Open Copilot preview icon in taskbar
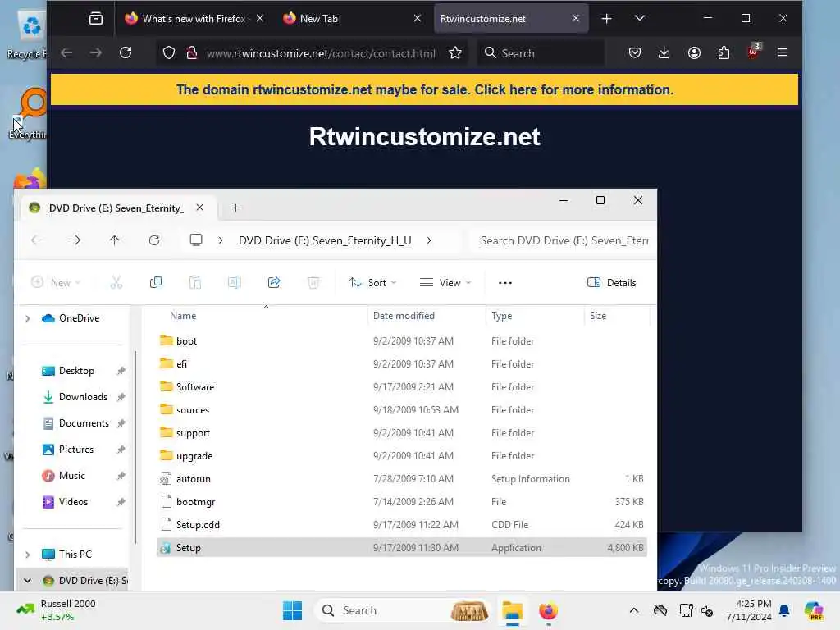The width and height of the screenshot is (840, 630). [x=815, y=610]
